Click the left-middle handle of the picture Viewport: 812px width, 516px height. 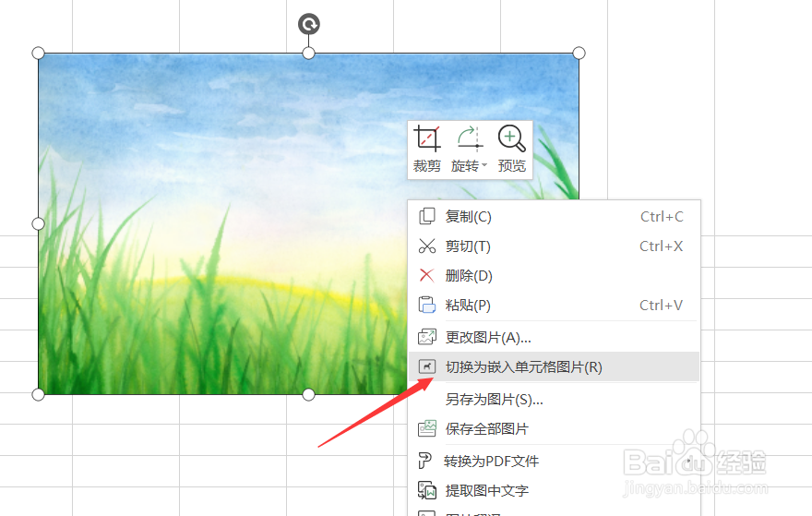coord(39,223)
